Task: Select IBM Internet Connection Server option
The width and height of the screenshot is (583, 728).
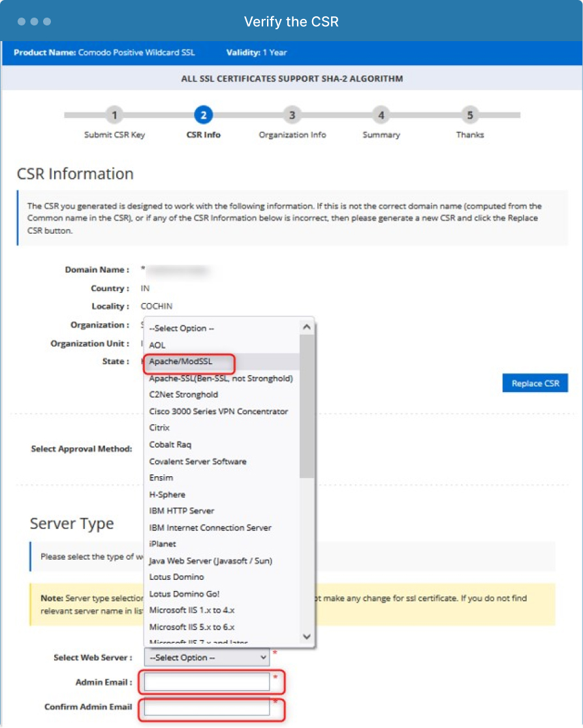Action: pyautogui.click(x=223, y=528)
